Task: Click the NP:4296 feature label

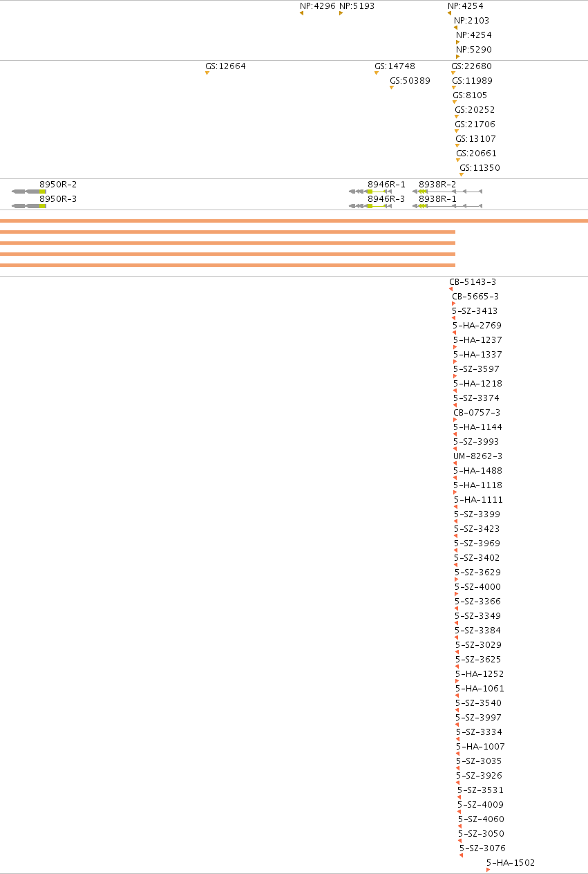Action: tap(317, 6)
